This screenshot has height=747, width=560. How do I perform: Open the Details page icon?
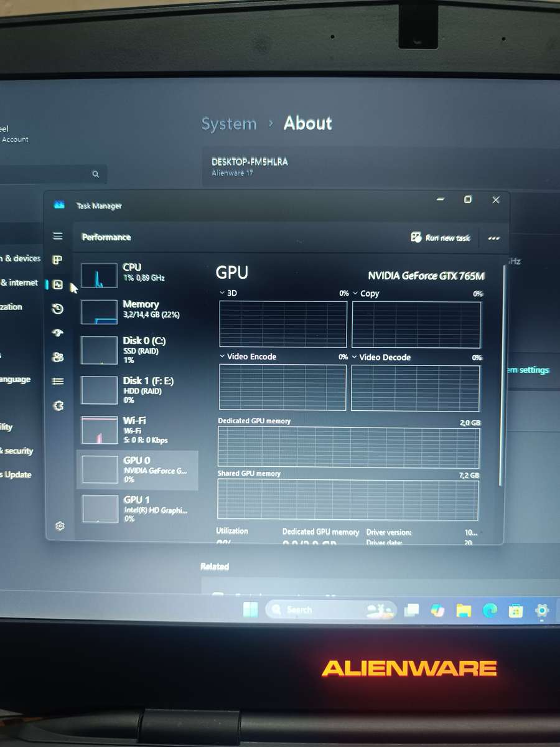[58, 380]
